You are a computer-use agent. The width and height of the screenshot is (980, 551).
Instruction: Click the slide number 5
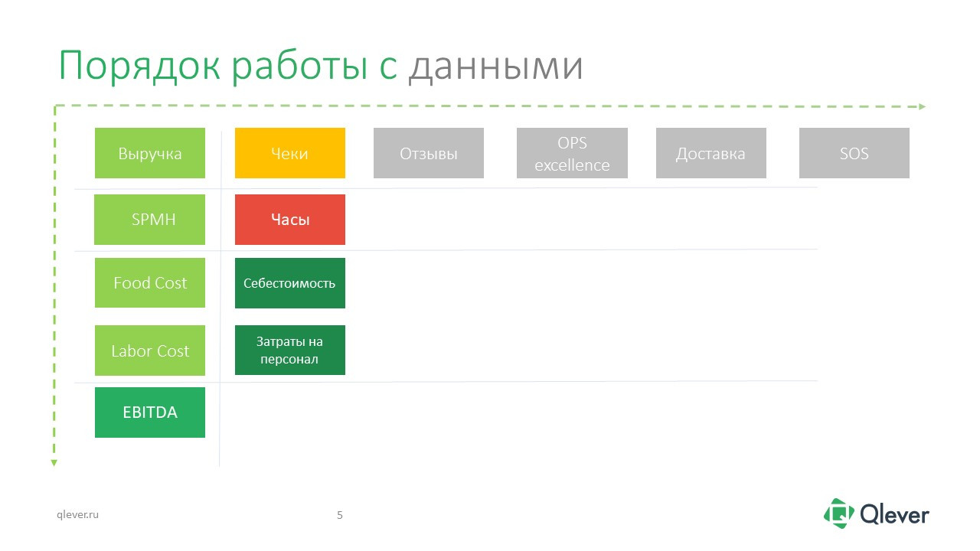coord(340,515)
